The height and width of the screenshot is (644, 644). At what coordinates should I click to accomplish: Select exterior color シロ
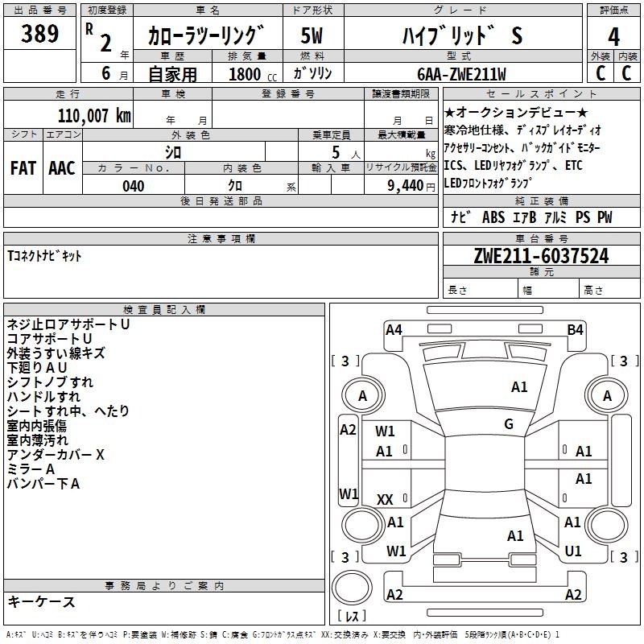tap(173, 152)
